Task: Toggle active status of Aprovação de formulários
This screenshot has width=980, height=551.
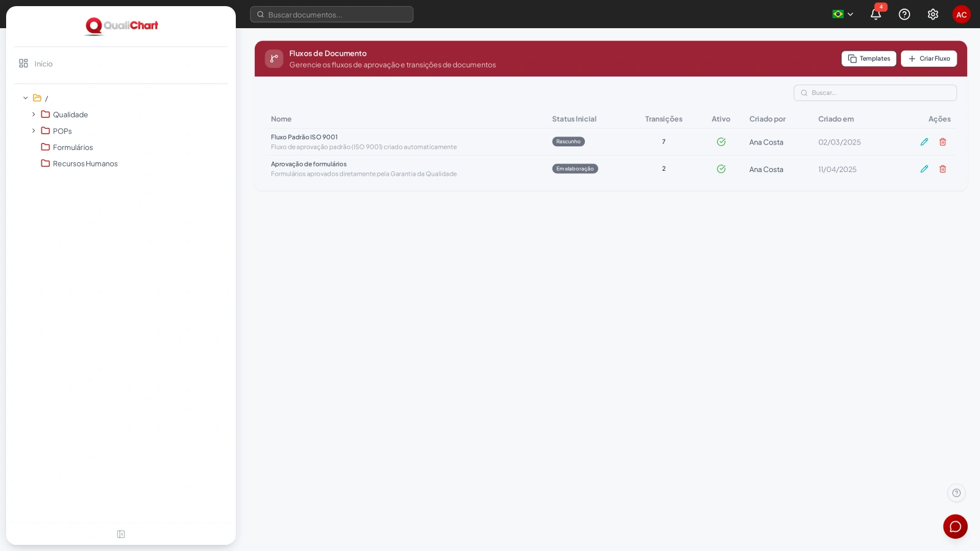Action: tap(721, 169)
